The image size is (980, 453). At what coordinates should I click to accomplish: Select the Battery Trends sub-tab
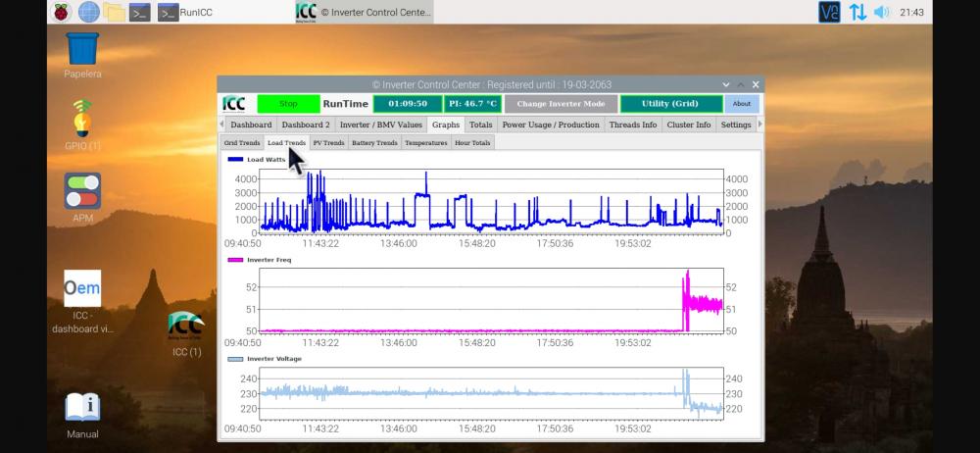[x=374, y=142]
